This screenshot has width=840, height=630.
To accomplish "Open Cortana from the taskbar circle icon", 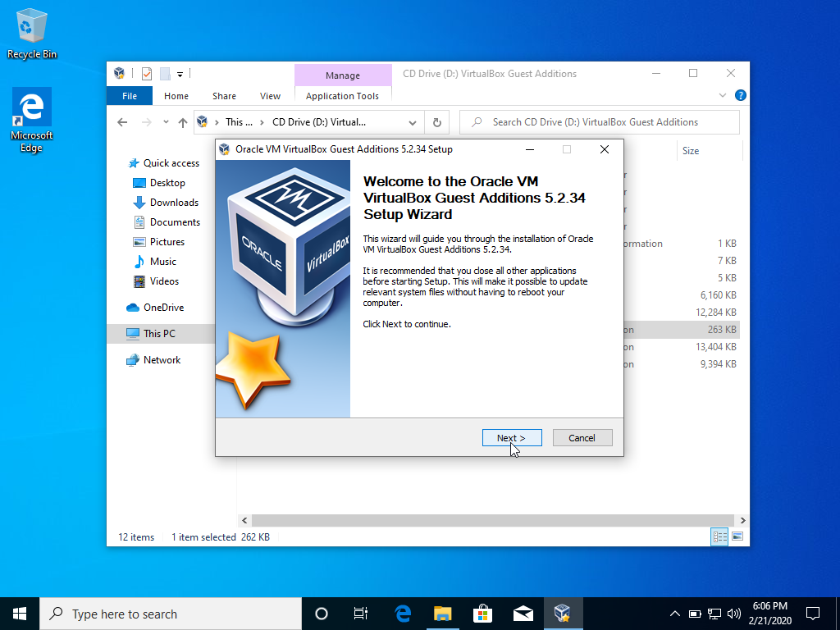I will click(x=322, y=614).
